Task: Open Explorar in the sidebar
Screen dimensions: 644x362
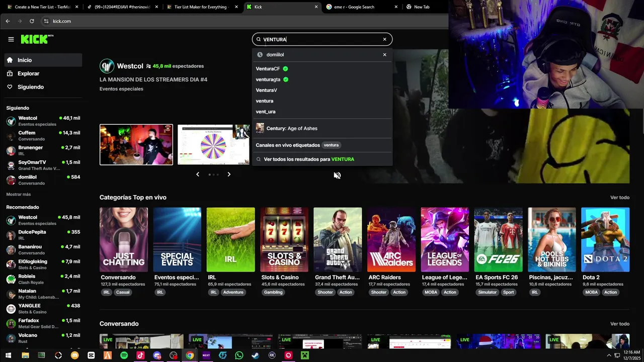Action: click(43, 73)
